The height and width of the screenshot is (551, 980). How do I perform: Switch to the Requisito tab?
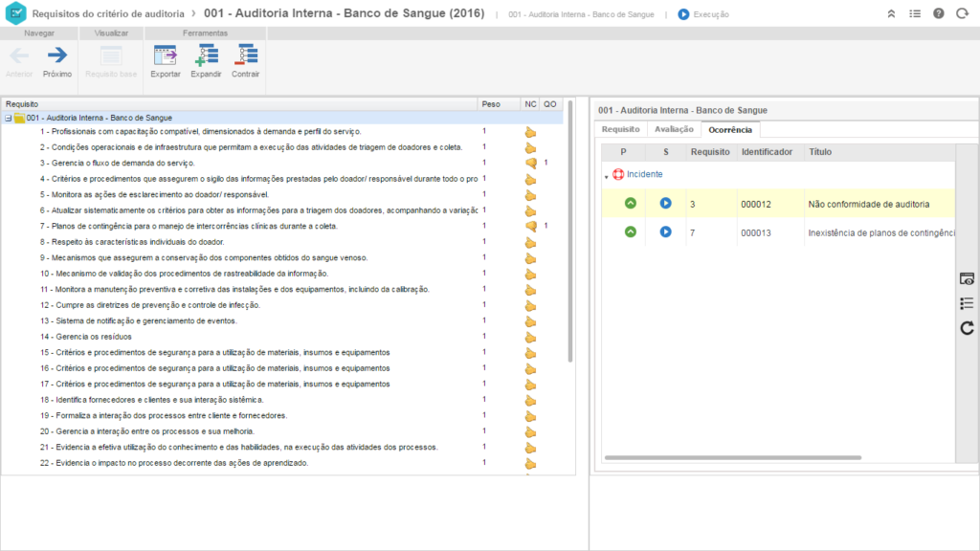coord(620,129)
